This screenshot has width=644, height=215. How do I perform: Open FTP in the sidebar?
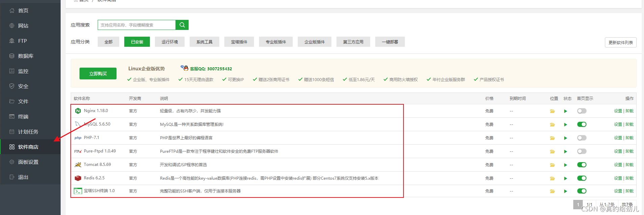click(x=30, y=41)
